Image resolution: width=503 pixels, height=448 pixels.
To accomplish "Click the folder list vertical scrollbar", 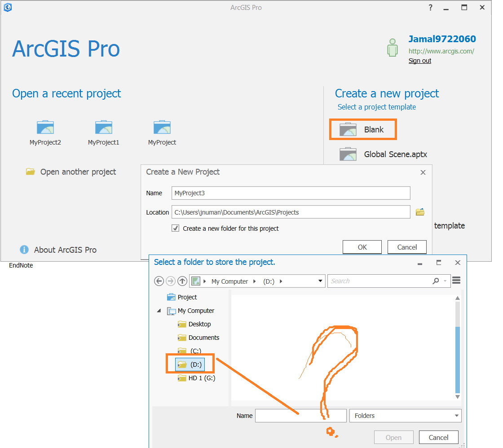I will click(x=458, y=360).
